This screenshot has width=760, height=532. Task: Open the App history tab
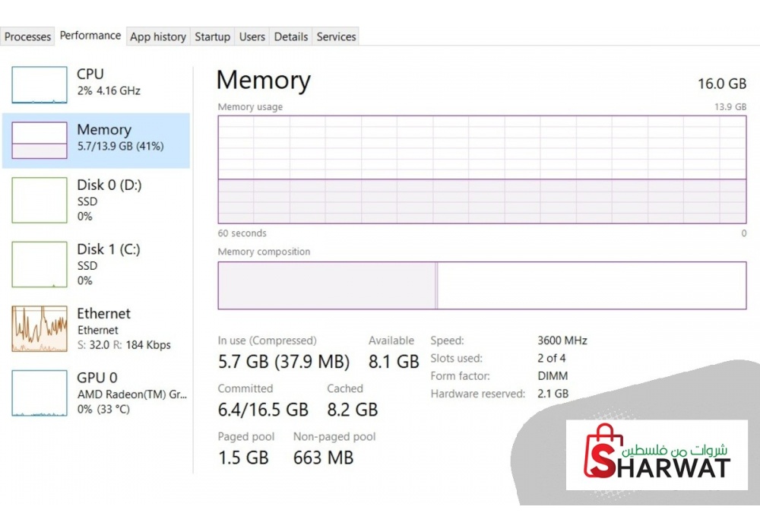(158, 36)
